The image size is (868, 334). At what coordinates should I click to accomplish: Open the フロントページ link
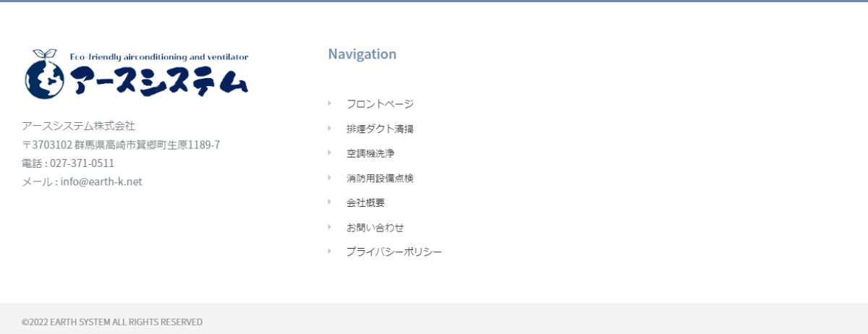[x=380, y=104]
